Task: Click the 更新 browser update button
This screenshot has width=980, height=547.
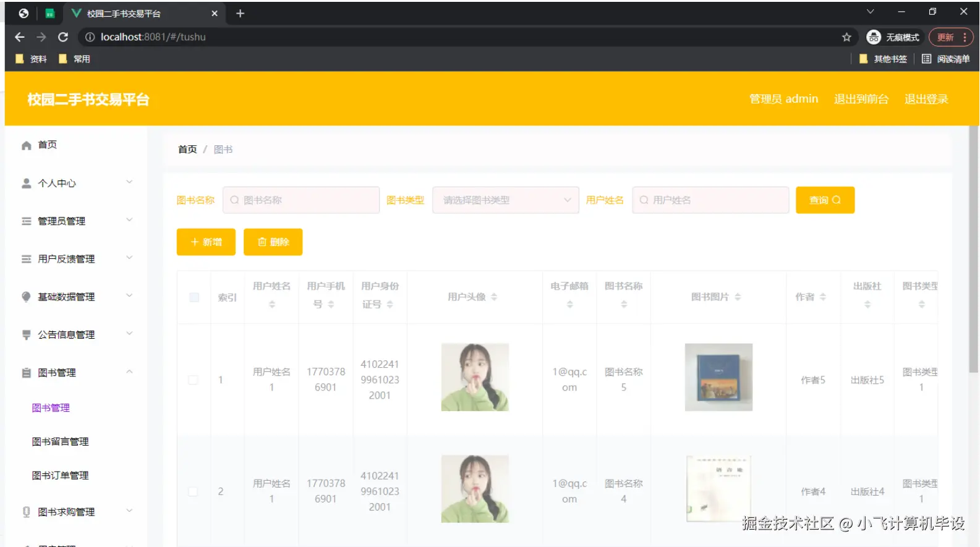Action: [951, 37]
